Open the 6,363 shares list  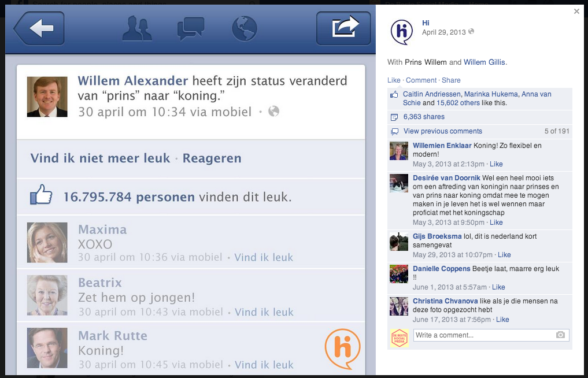point(424,117)
